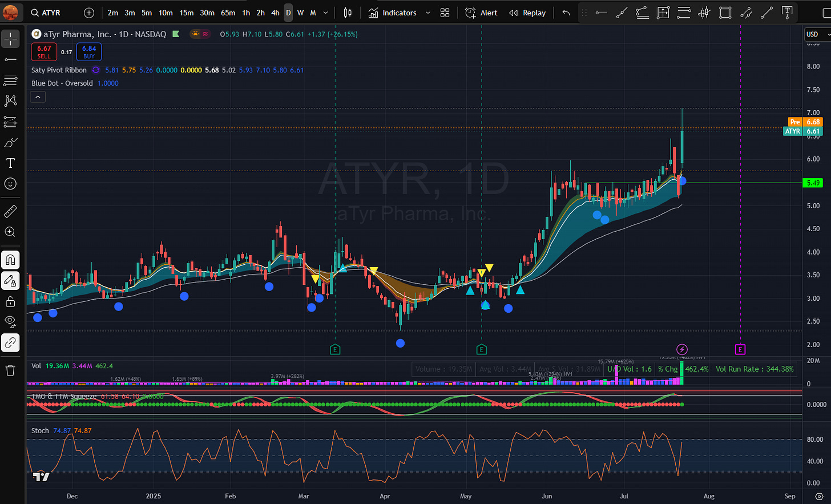The image size is (831, 504).
Task: Click the orange Pre 6.68 price label
Action: click(805, 122)
